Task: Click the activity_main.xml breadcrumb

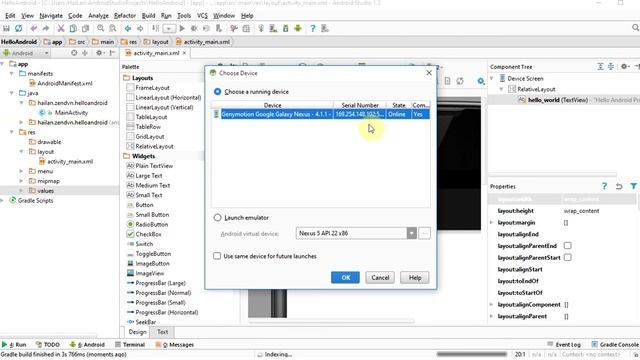Action: click(x=203, y=42)
